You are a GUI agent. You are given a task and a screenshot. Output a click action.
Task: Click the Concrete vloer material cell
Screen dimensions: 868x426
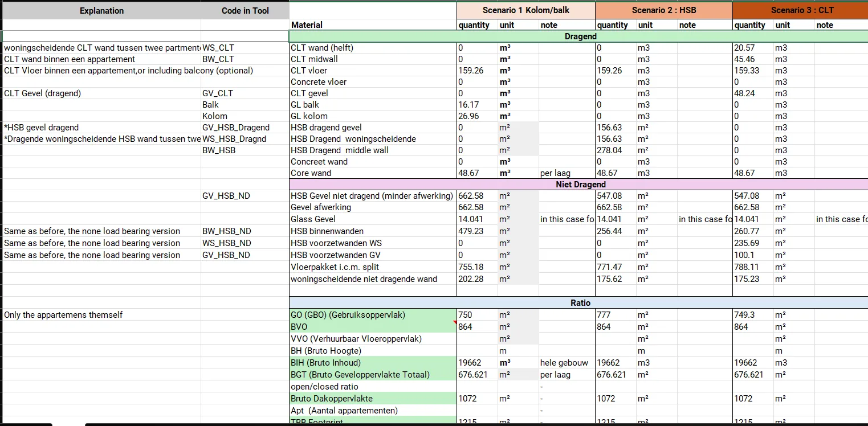pos(373,82)
